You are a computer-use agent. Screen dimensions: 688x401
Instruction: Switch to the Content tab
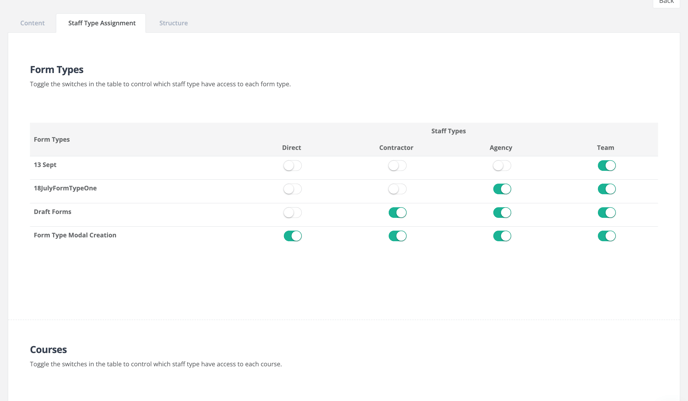click(x=32, y=23)
